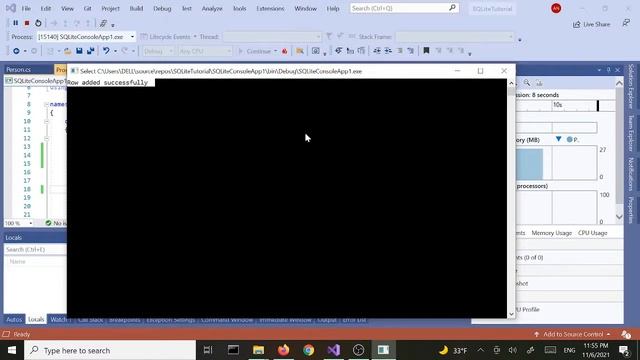
Task: Open Project menu
Action: tap(110, 9)
